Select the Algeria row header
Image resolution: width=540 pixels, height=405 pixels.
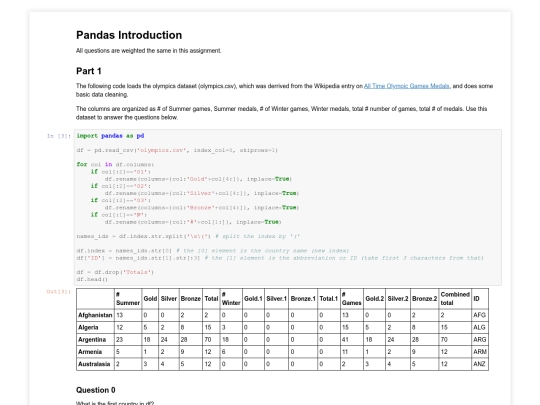pyautogui.click(x=95, y=327)
